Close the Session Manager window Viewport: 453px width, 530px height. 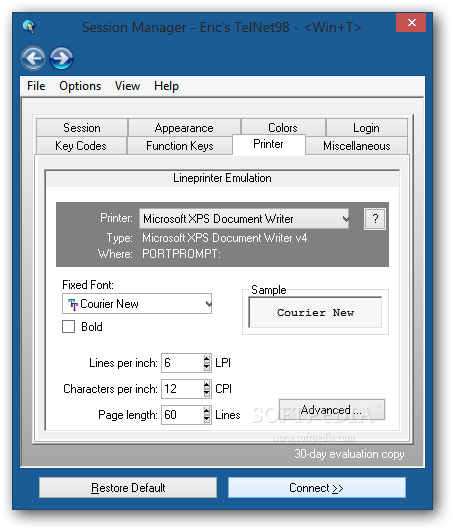(x=411, y=23)
